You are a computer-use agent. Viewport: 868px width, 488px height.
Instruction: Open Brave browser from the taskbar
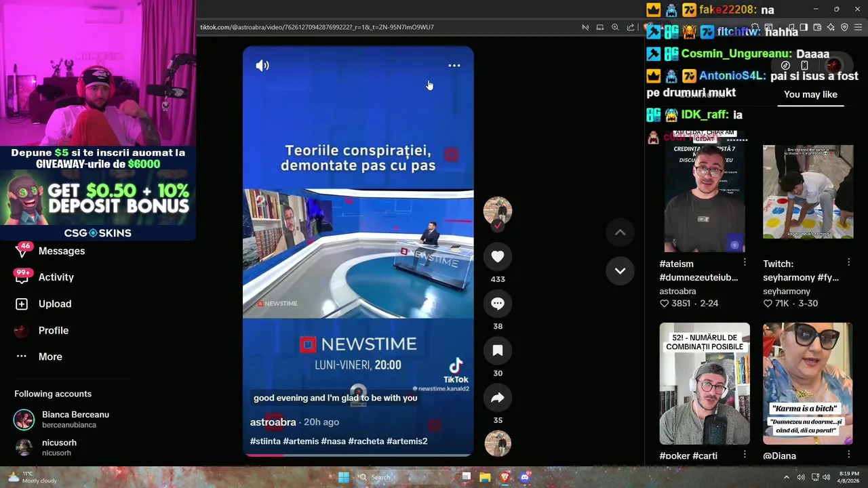tap(505, 477)
